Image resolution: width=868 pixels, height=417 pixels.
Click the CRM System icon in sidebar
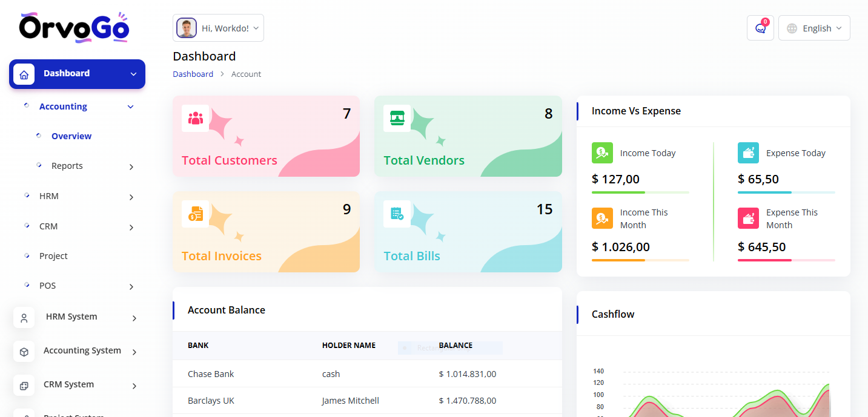click(24, 385)
